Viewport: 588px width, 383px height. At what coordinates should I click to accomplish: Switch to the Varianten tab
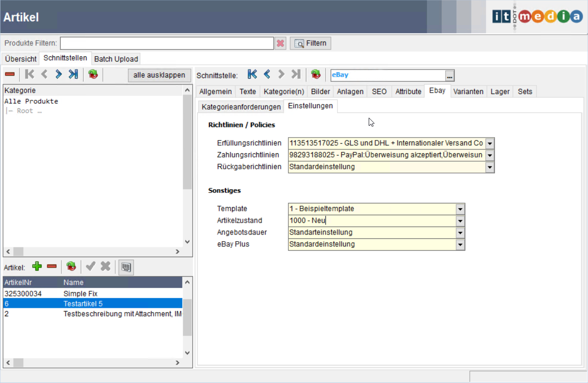[x=468, y=92]
